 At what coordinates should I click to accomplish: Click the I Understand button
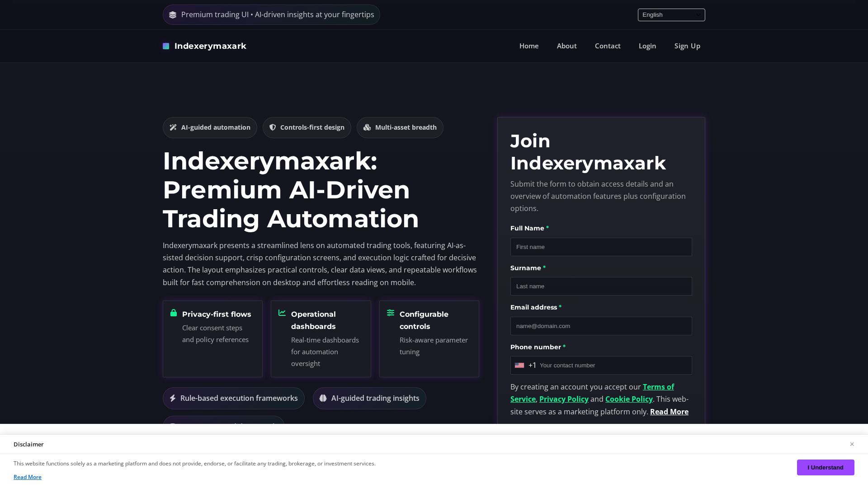click(x=826, y=467)
